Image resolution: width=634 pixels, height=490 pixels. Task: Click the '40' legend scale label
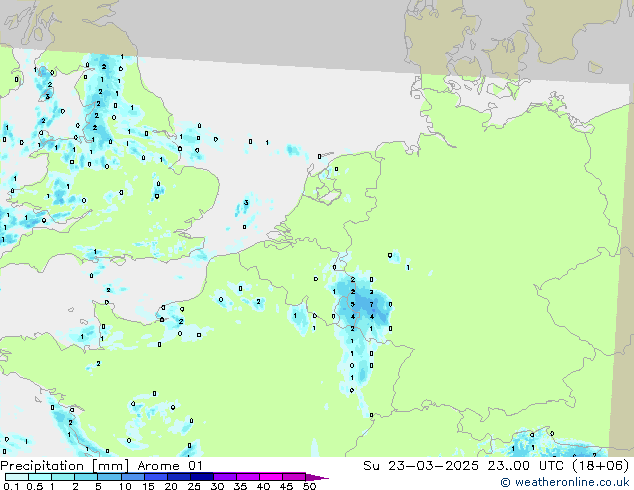(x=263, y=486)
